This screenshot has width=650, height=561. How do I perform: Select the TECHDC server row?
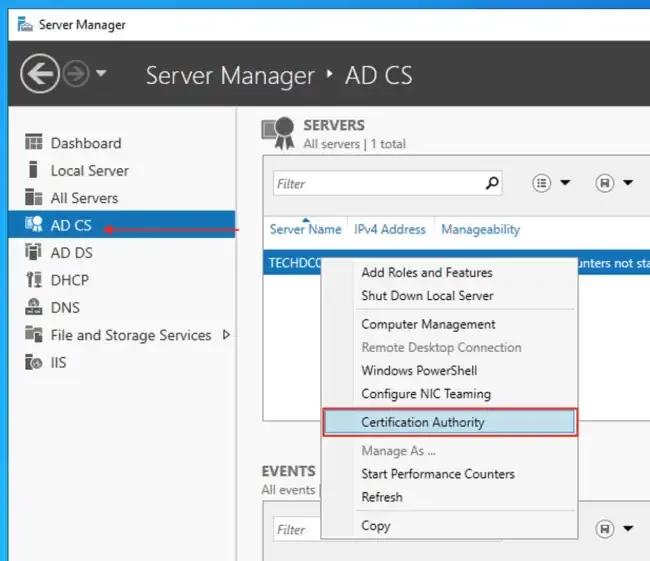coord(456,262)
